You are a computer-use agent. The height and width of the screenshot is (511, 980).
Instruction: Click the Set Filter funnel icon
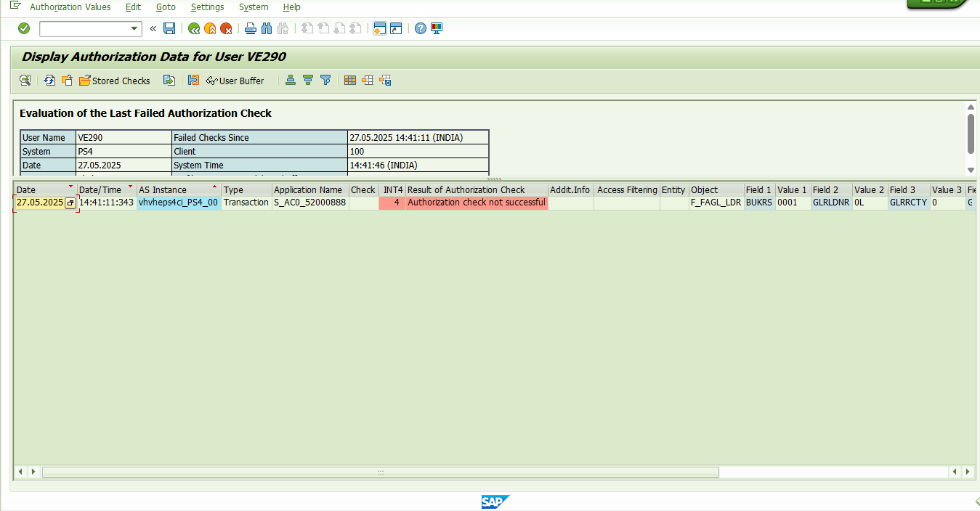[x=325, y=81]
